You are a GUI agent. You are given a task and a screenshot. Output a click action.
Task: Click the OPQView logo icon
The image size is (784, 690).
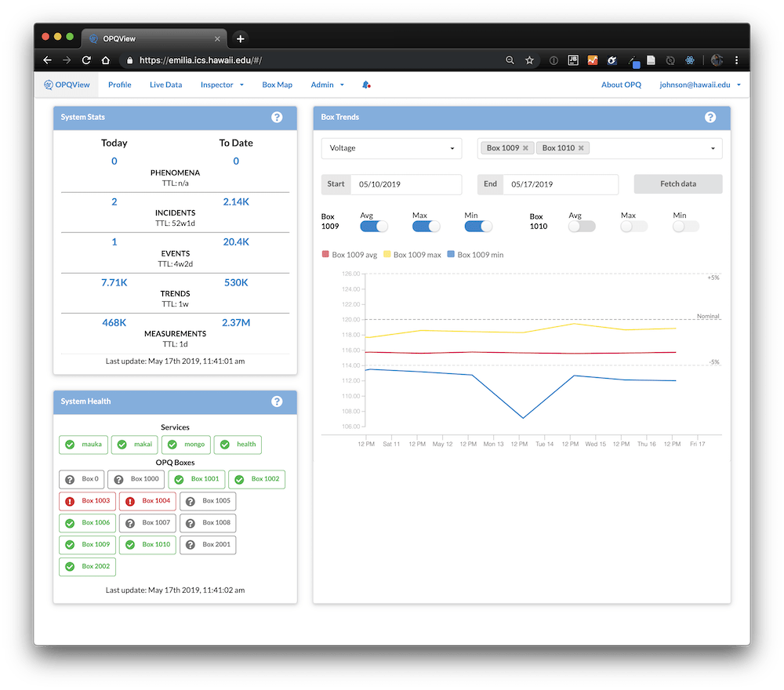[x=49, y=85]
